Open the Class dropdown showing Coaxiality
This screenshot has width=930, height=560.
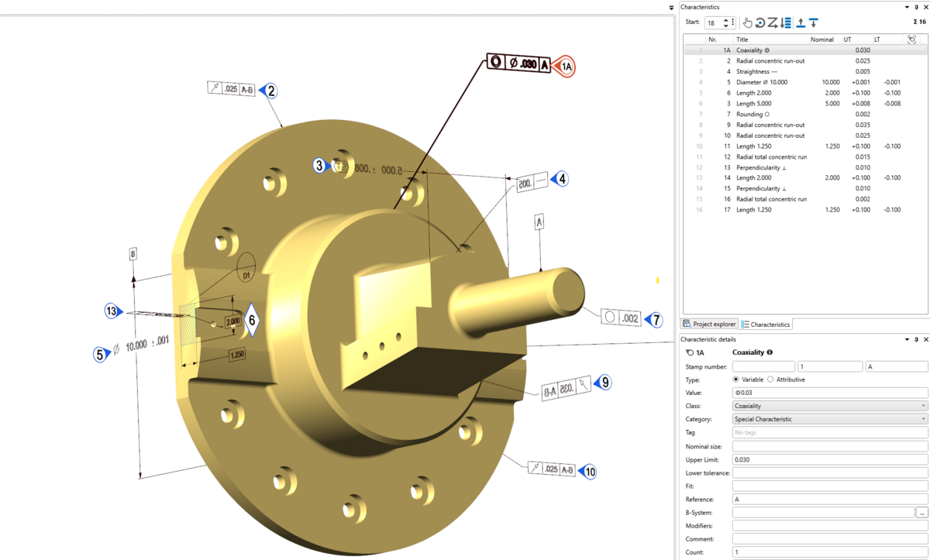tap(829, 406)
